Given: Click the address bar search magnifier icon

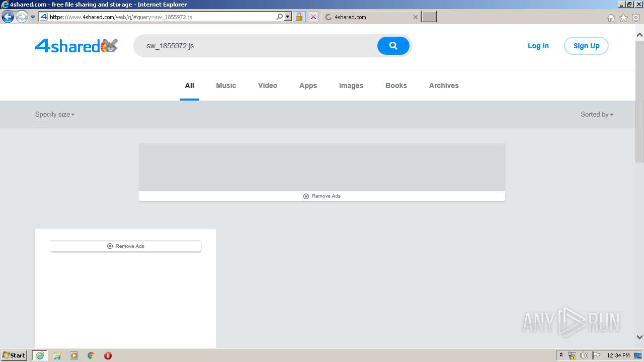Looking at the screenshot, I should click(280, 17).
